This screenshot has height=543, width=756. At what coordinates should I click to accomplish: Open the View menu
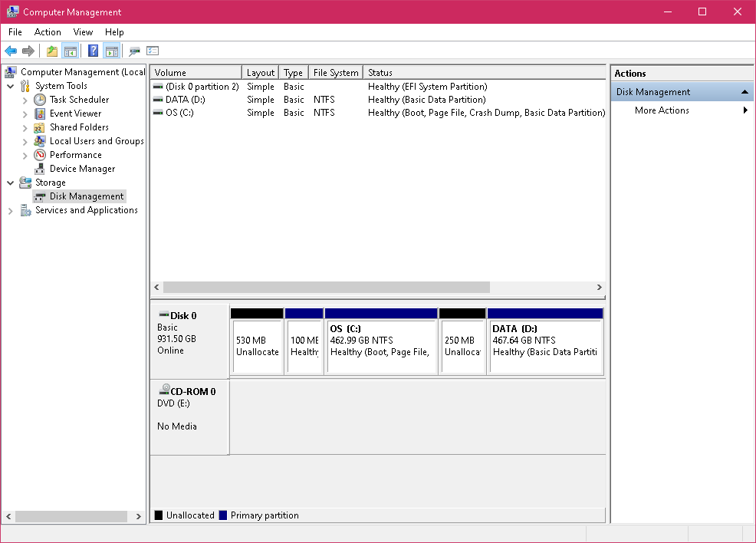[x=83, y=32]
